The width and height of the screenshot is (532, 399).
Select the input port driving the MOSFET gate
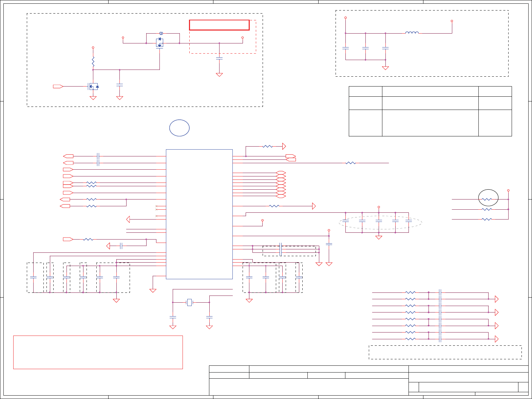coord(58,86)
